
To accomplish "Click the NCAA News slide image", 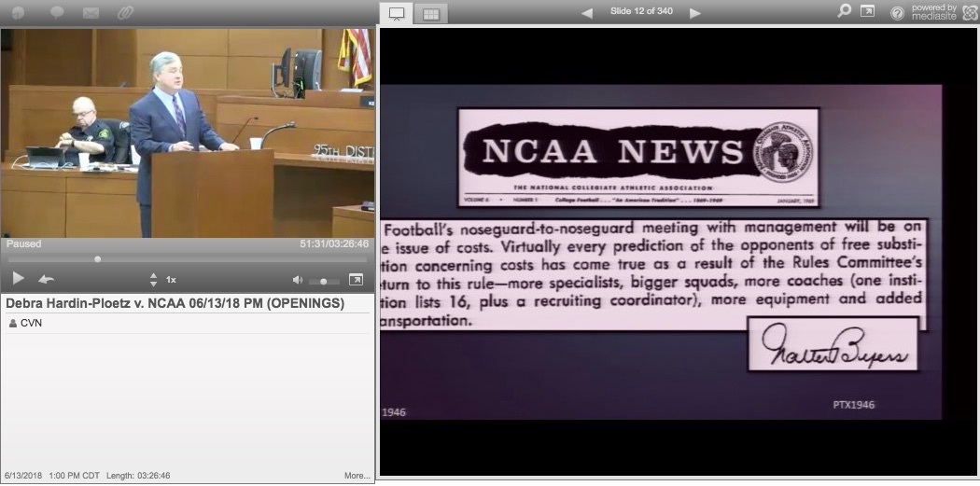I will (x=661, y=252).
